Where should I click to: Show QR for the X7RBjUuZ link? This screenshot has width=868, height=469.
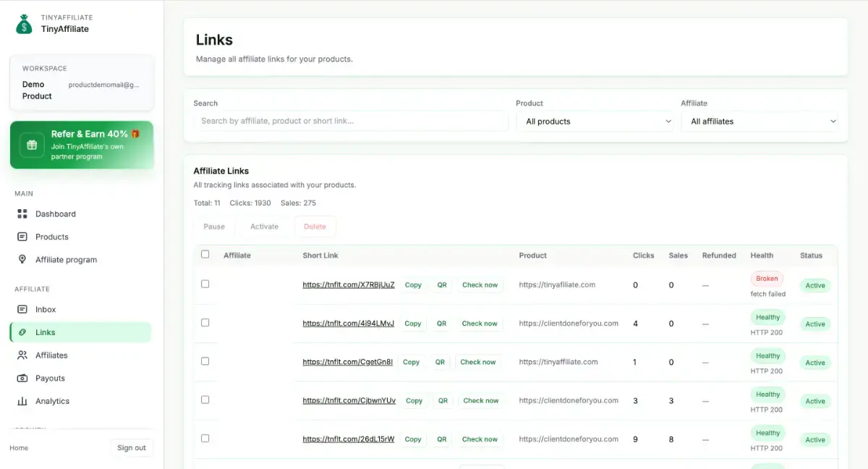441,285
